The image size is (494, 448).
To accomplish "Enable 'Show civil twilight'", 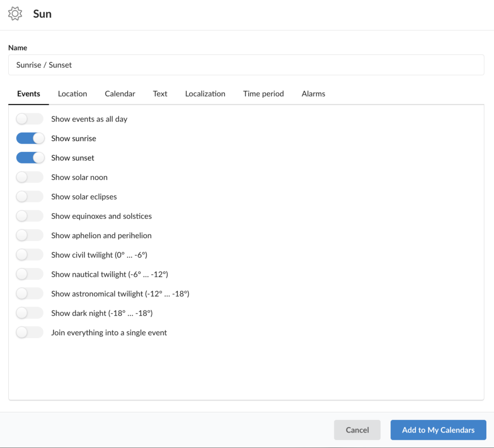I will 29,255.
